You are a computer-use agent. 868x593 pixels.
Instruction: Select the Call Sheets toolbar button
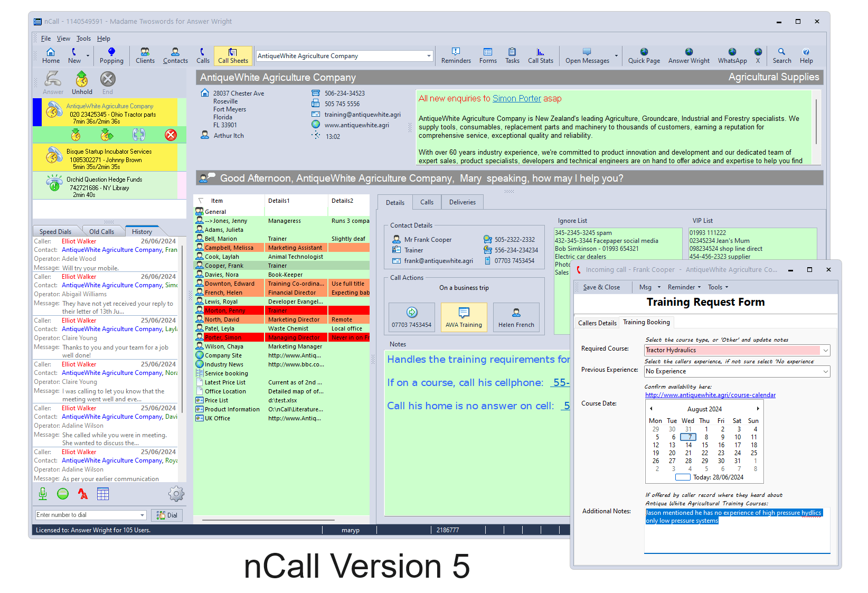(x=233, y=55)
